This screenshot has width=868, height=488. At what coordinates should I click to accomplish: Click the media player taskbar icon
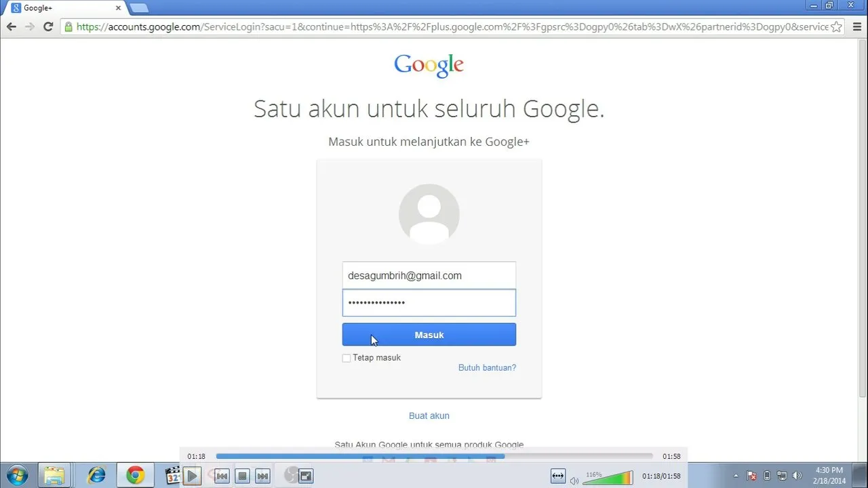click(x=172, y=475)
